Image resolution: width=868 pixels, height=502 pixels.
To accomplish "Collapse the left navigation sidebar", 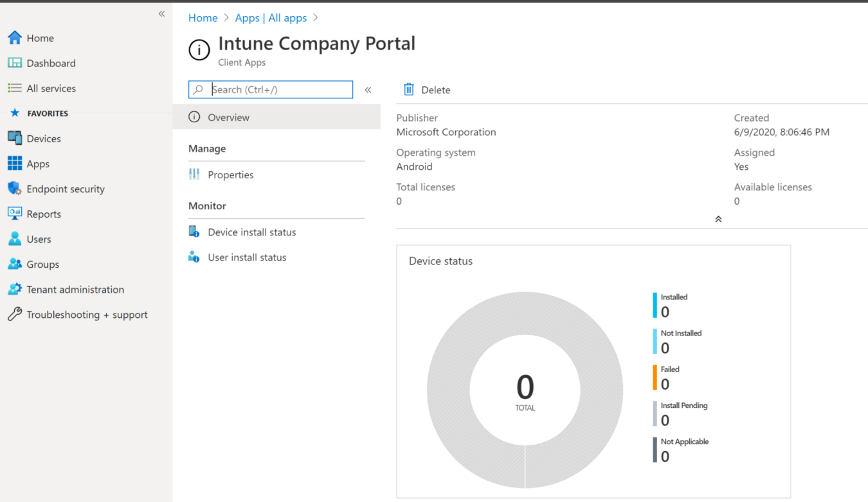I will [x=161, y=14].
